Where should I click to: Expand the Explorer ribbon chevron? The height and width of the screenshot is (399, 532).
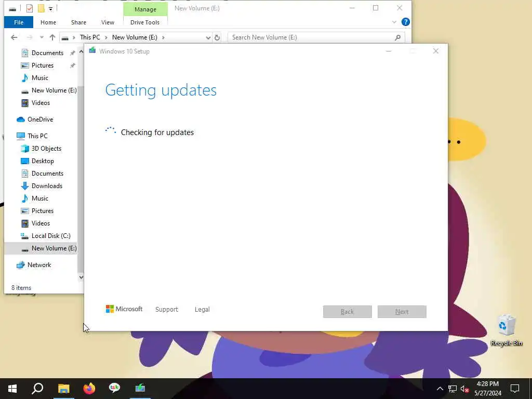[394, 22]
